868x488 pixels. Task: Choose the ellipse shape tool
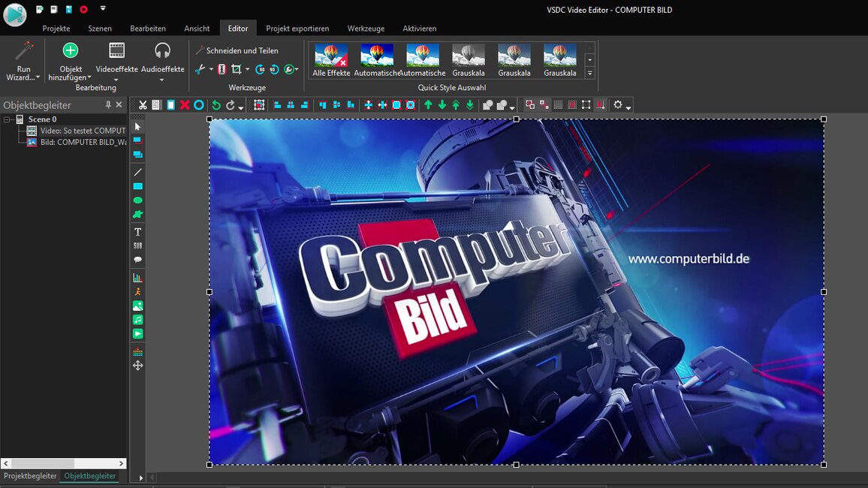137,200
